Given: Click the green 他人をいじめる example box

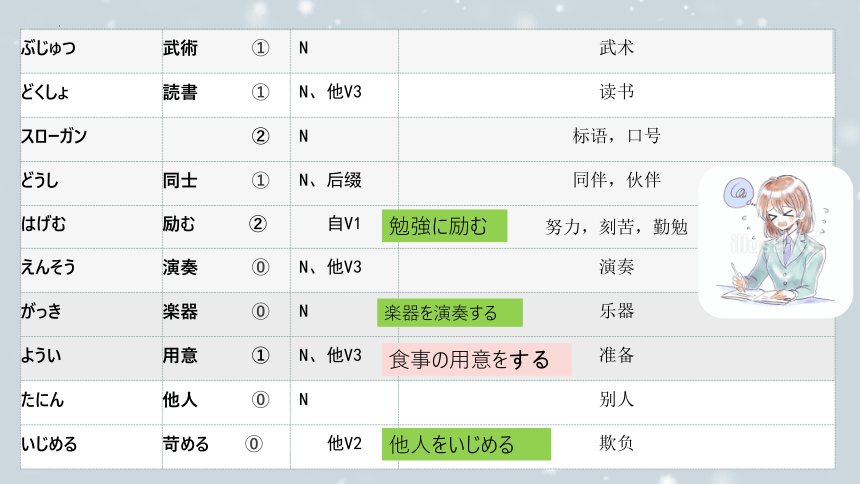Looking at the screenshot, I should click(x=465, y=444).
